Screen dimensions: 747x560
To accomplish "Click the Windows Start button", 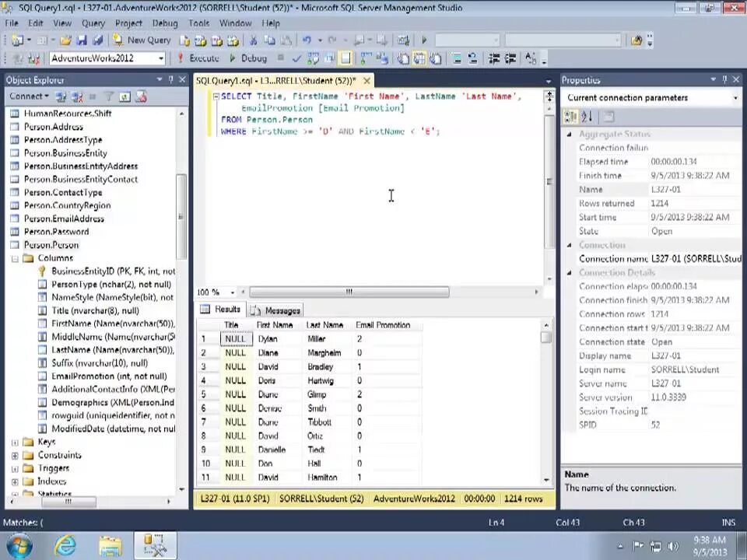I will pos(19,546).
